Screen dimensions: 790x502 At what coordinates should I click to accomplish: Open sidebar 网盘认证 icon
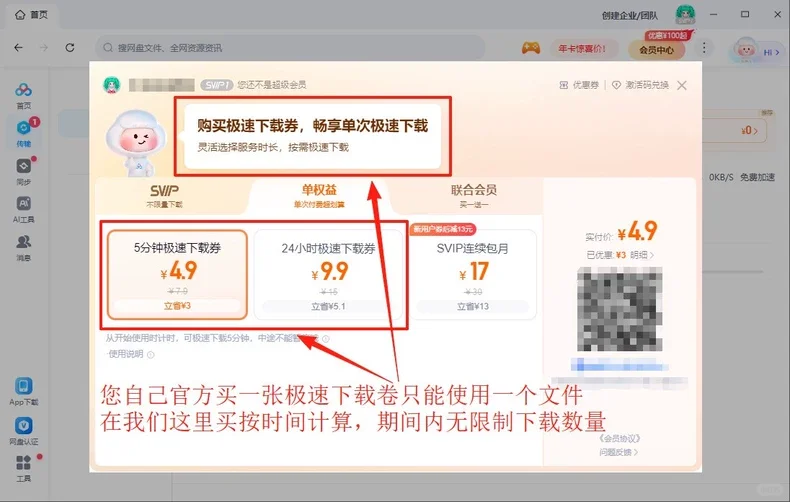coord(23,431)
